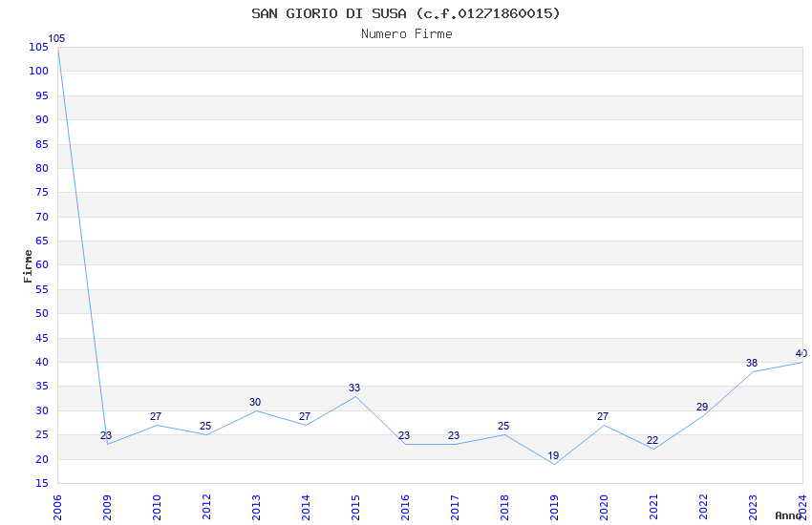Select x-axis year label 2022
The width and height of the screenshot is (812, 525).
[x=703, y=508]
